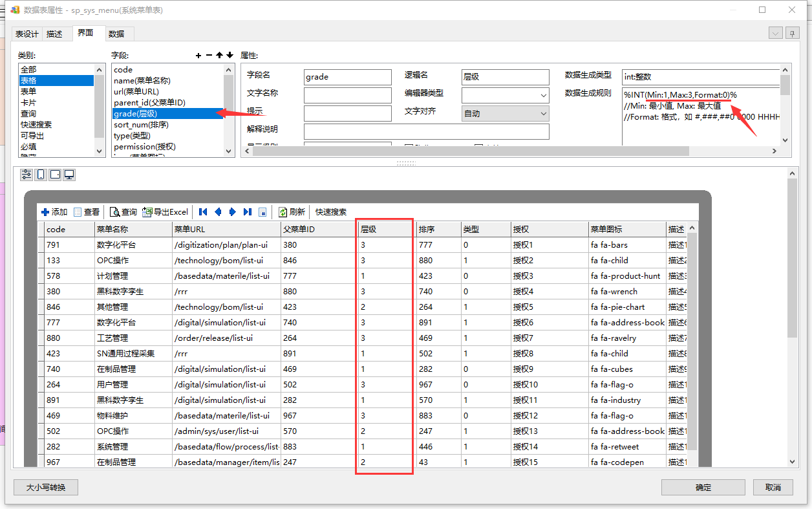Select 表单 in the category list

pos(56,91)
